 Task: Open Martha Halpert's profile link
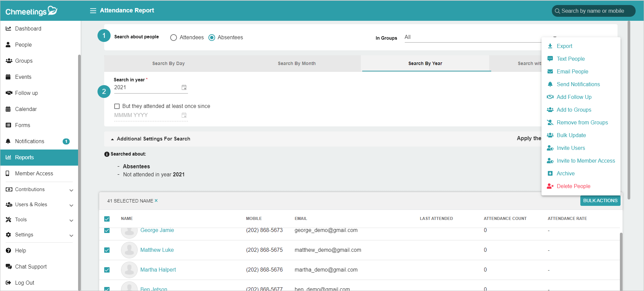[158, 270]
